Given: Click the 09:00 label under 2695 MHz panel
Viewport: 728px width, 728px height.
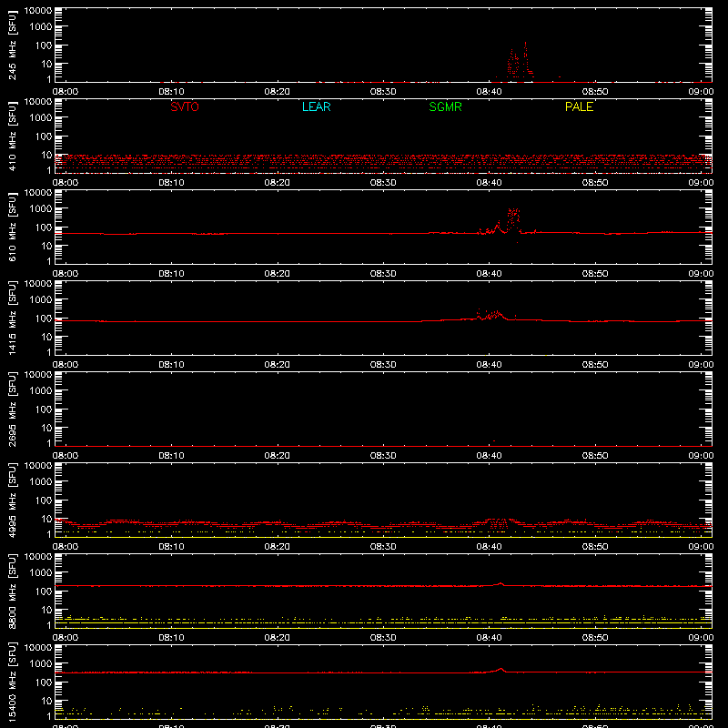Looking at the screenshot, I should pyautogui.click(x=701, y=456).
